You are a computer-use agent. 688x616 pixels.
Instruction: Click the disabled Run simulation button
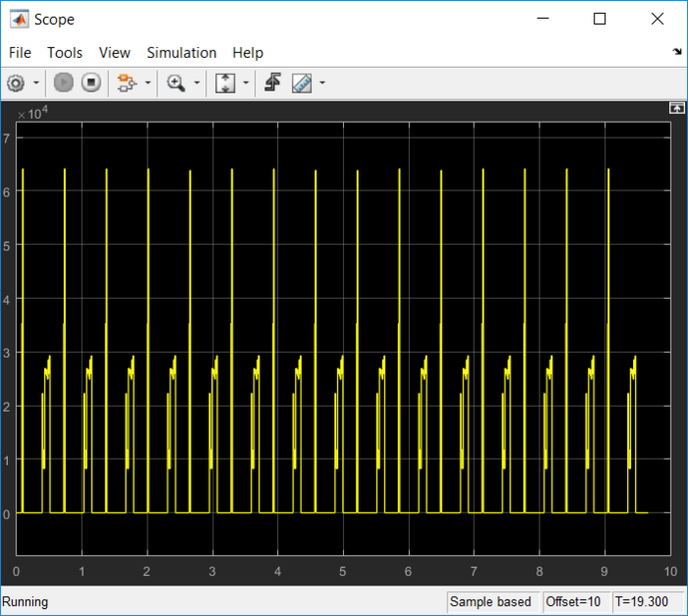click(64, 84)
